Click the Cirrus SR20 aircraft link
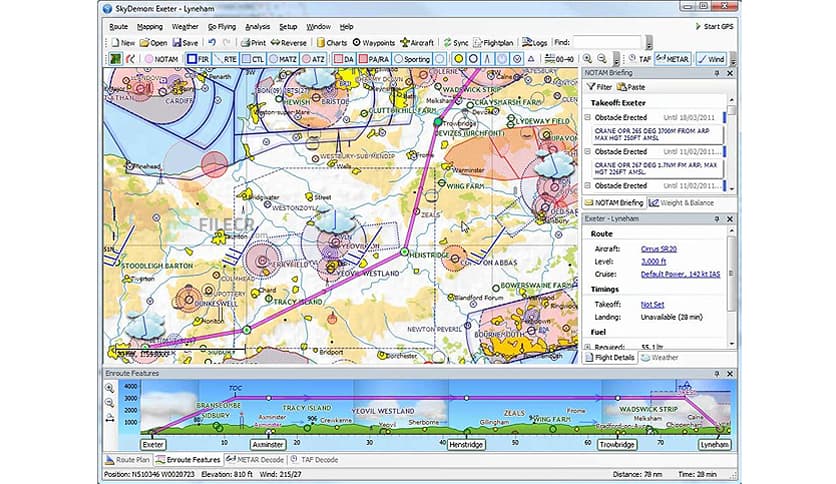836x484 pixels. tap(640, 248)
